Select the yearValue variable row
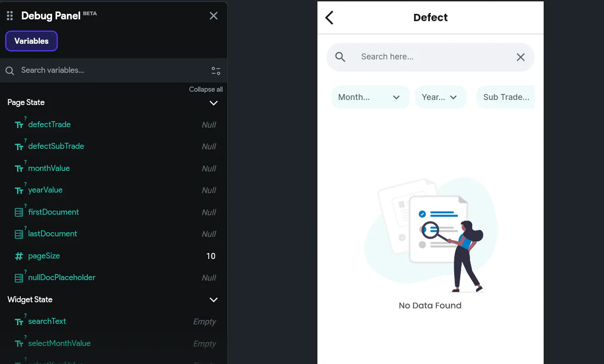604x364 pixels. (x=114, y=190)
